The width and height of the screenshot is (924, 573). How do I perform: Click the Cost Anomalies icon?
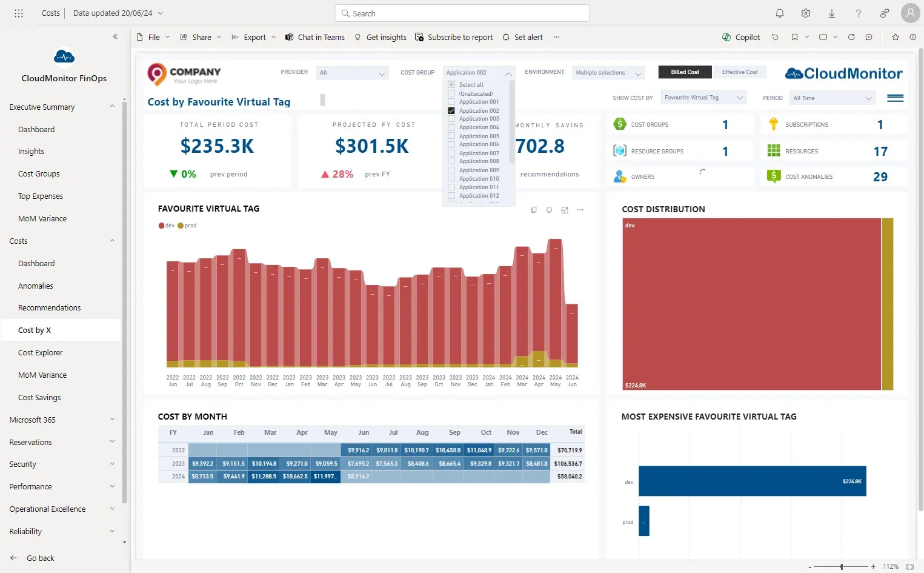coord(774,176)
